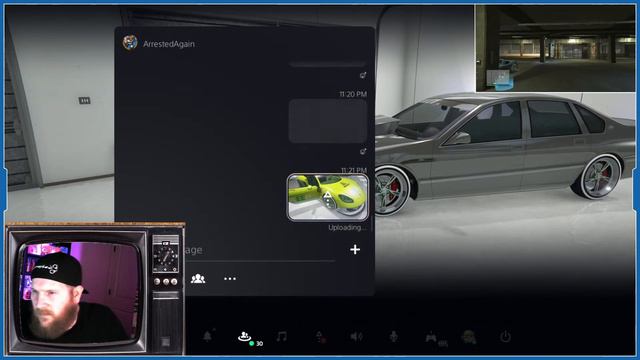Screen dimensions: 640x360
Task: Click the parking garage picture-in-picture view
Action: [x=556, y=48]
